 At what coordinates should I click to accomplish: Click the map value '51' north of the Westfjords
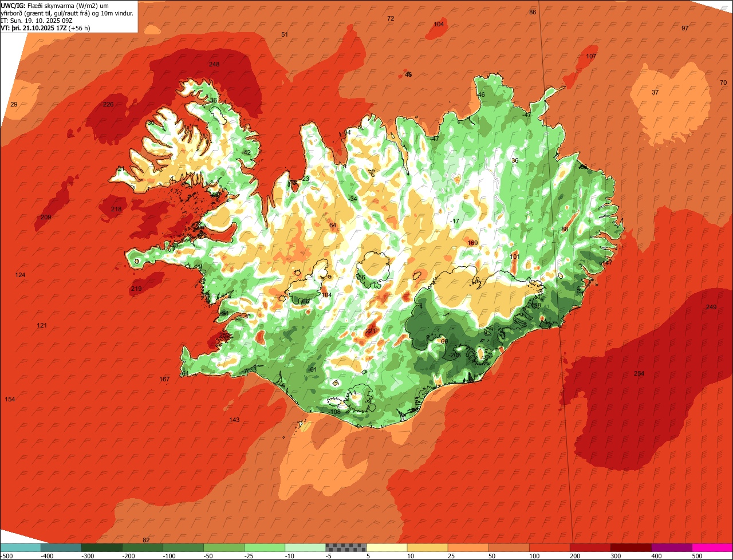285,34
